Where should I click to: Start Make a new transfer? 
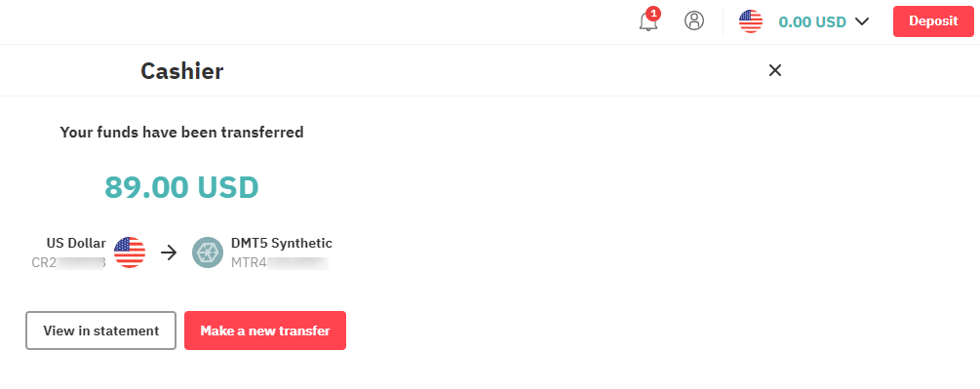pos(265,331)
